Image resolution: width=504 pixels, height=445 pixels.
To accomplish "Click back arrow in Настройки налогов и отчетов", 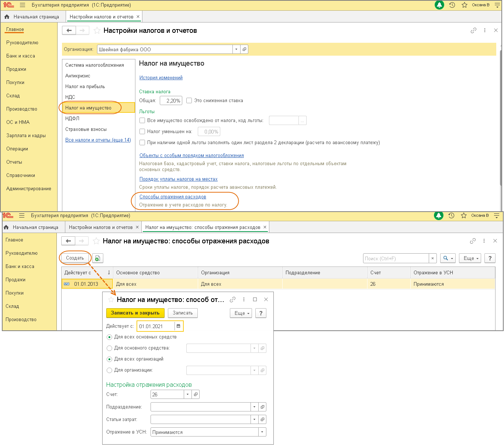I will pyautogui.click(x=69, y=31).
